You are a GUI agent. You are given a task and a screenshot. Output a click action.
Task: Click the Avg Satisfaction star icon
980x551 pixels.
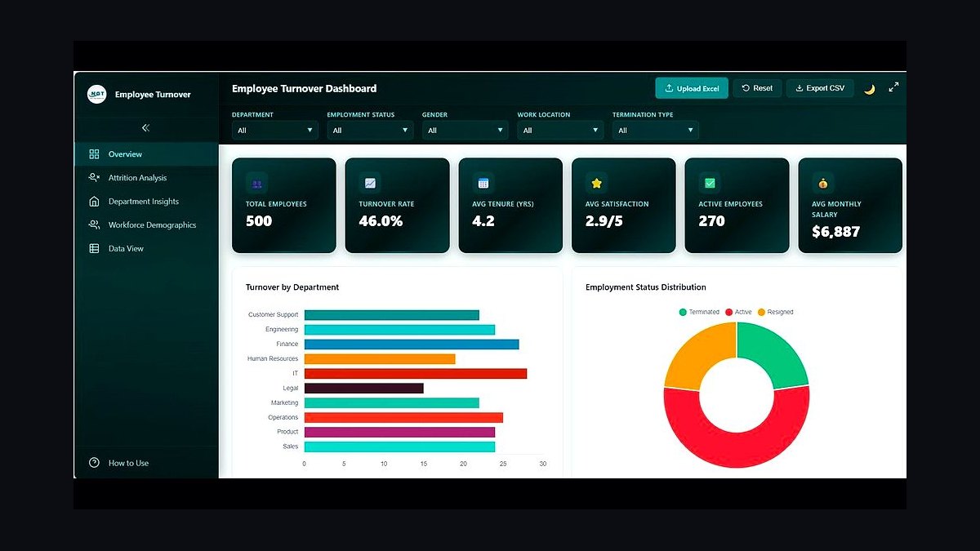[x=597, y=184]
